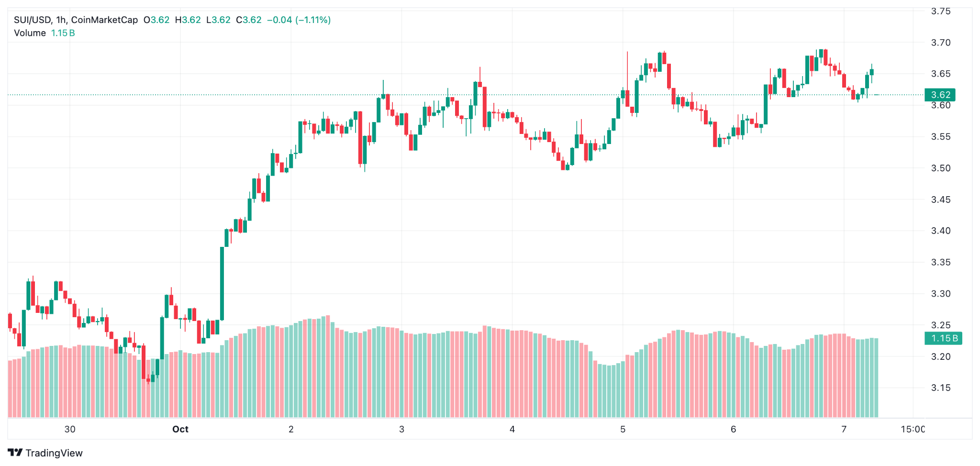Viewport: 980px width, 466px height.
Task: Click the Oct label on time axis
Action: [180, 429]
